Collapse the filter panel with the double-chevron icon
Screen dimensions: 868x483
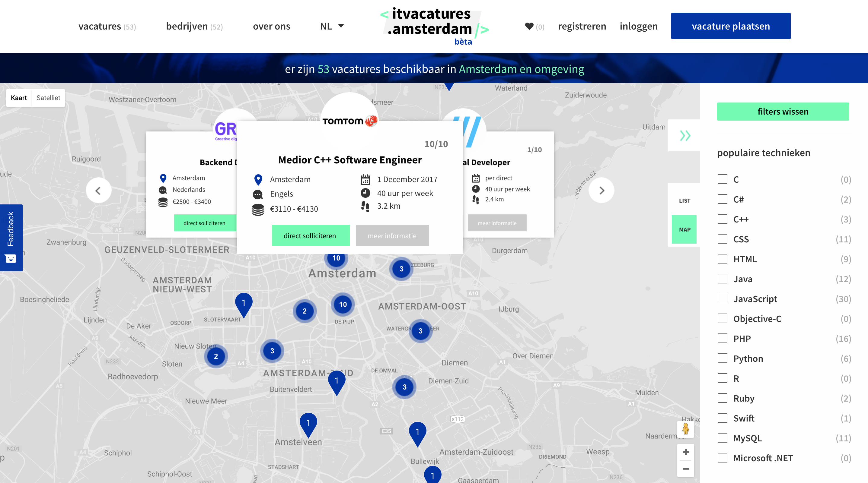pyautogui.click(x=685, y=136)
